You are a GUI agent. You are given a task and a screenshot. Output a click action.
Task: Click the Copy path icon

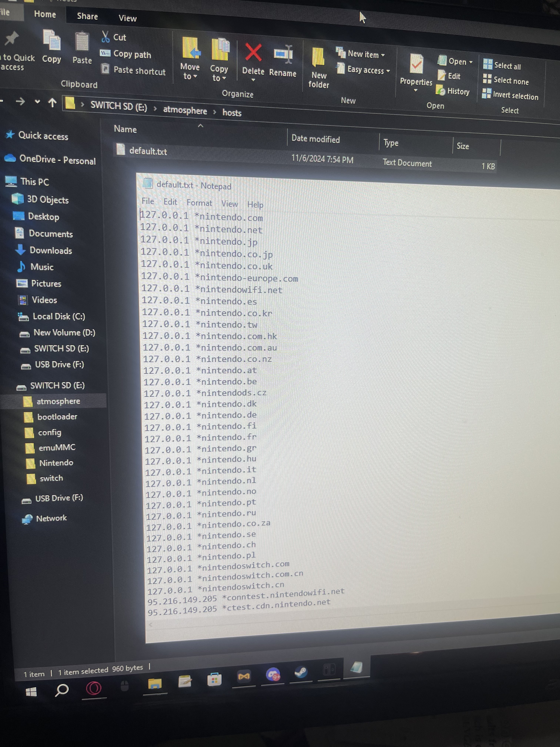pyautogui.click(x=105, y=53)
